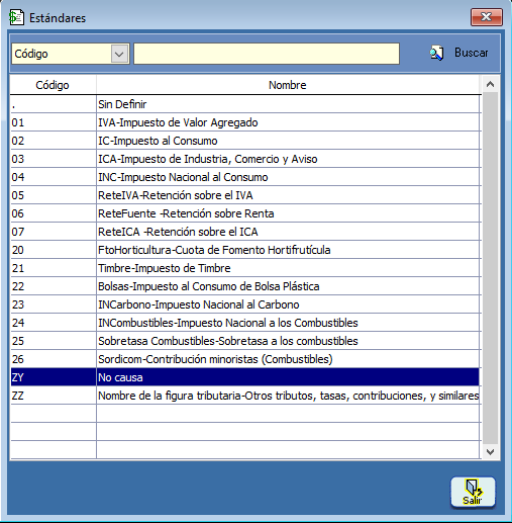Select the Sin Definir row
Viewport: 512px width, 523px height.
click(x=245, y=104)
